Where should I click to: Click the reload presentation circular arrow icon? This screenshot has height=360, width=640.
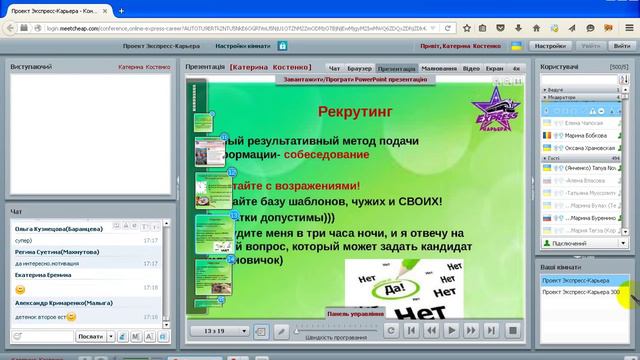pos(391,330)
